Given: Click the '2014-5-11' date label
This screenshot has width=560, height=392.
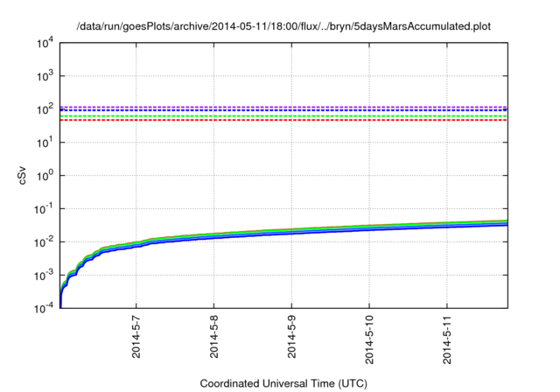Looking at the screenshot, I should [447, 339].
